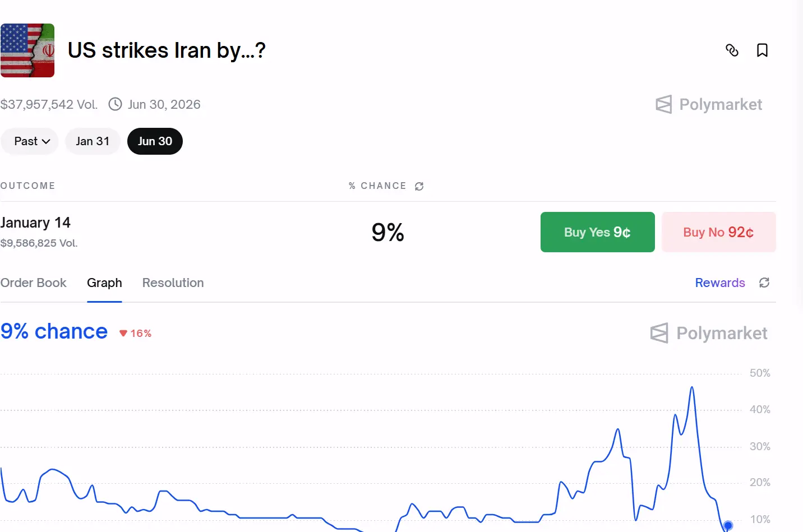Click the red drop indicator showing 16%
This screenshot has height=532, width=803.
tap(135, 332)
